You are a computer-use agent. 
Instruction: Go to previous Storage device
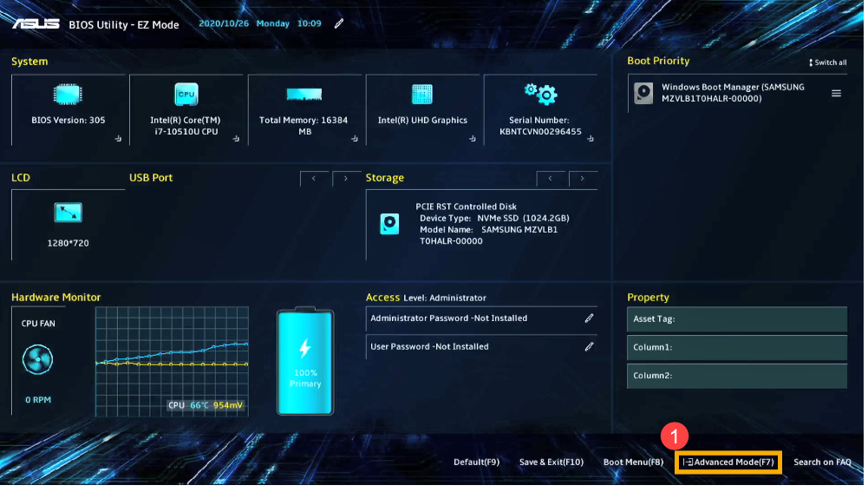(x=551, y=180)
